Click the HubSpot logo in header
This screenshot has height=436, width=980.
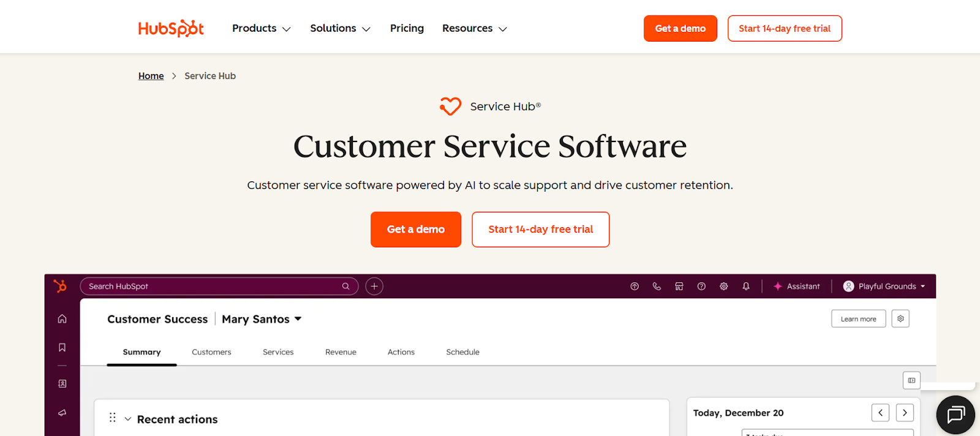pyautogui.click(x=171, y=28)
